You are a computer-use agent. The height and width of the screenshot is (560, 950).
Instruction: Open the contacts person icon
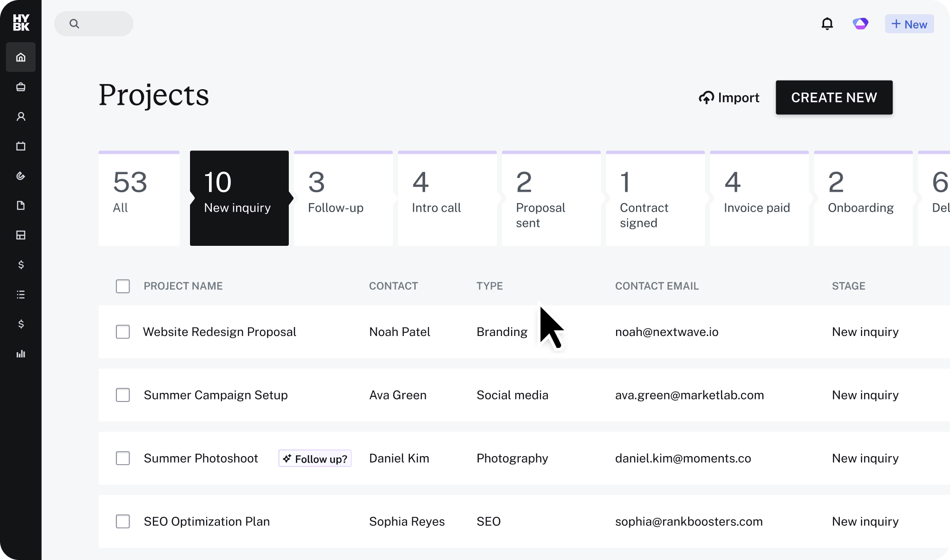tap(20, 117)
